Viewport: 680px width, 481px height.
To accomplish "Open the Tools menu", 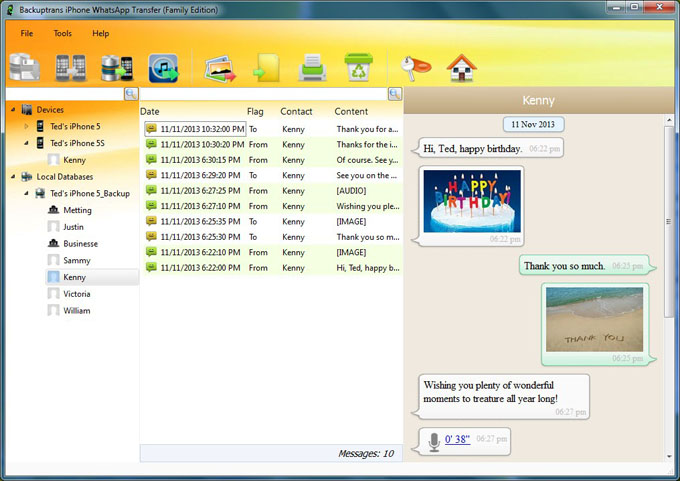I will [62, 33].
